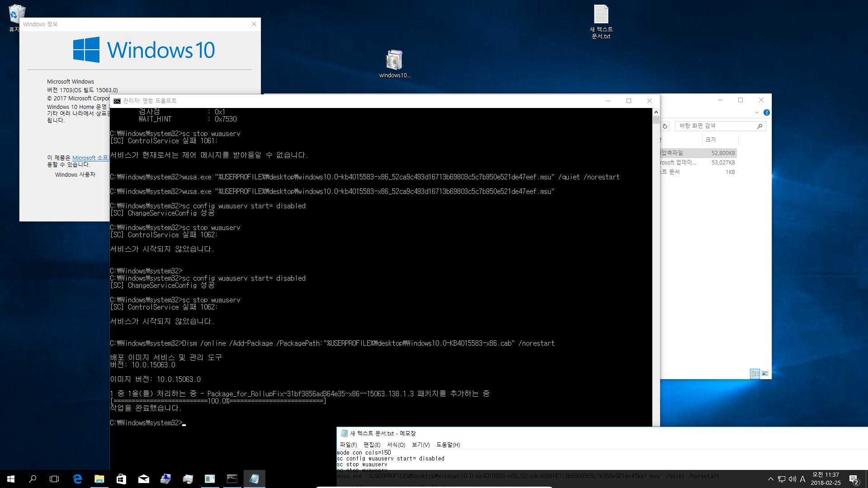
Task: Minimize the Command Prompt window
Action: pyautogui.click(x=609, y=101)
